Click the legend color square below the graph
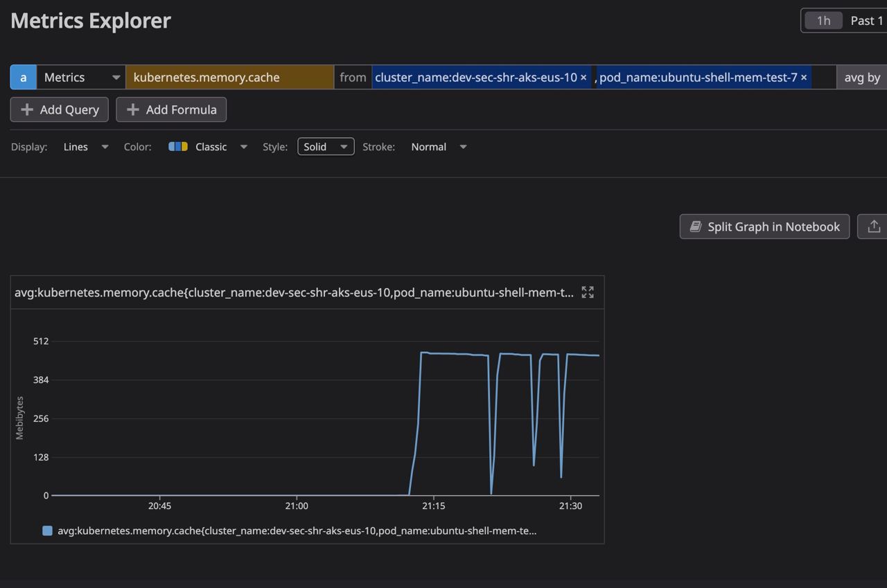Screen dimensions: 887x588 (x=47, y=530)
